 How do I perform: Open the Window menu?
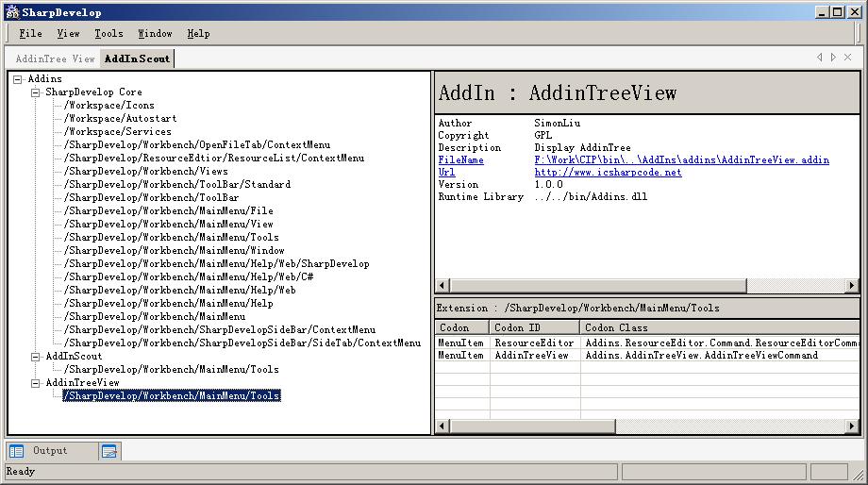(x=155, y=33)
